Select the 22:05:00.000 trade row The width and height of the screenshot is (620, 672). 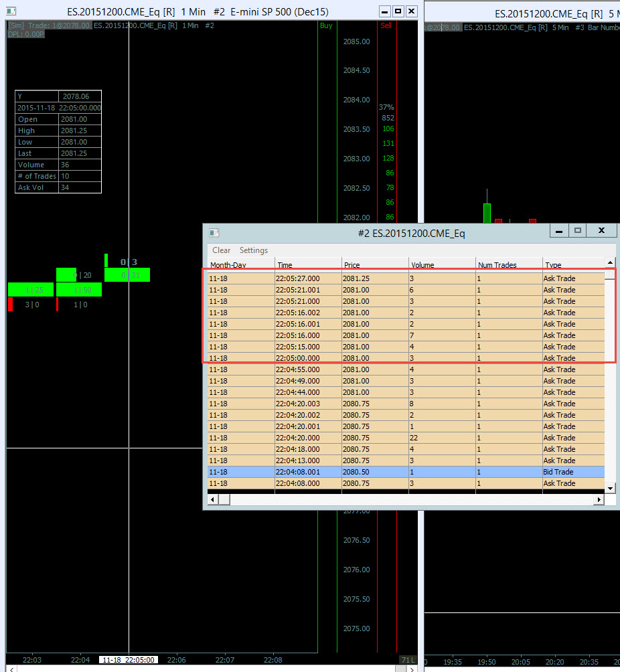pos(406,358)
